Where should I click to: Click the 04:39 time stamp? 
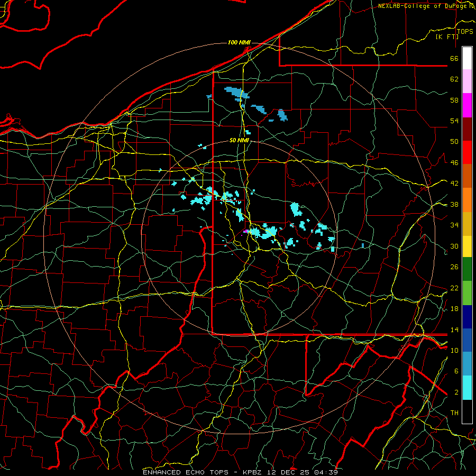point(327,472)
